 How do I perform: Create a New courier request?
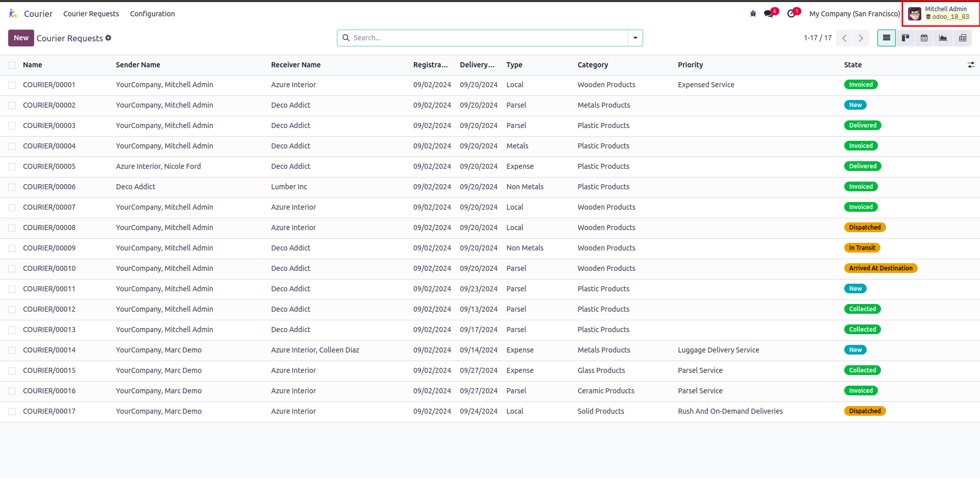pos(21,38)
